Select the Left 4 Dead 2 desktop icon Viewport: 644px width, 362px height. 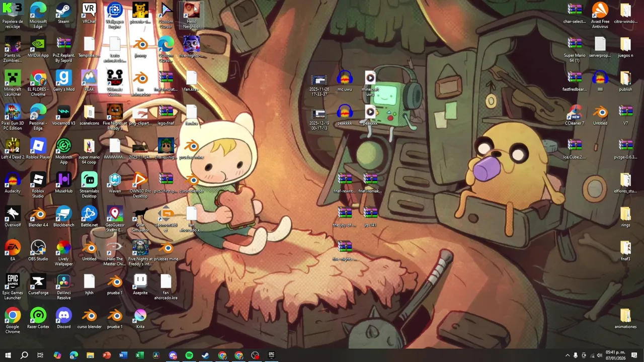[x=13, y=149]
